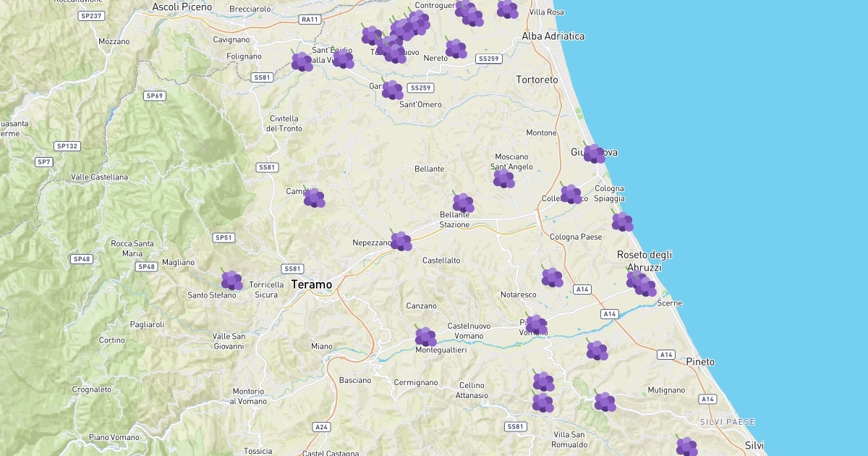This screenshot has height=456, width=868.
Task: Open the grape marker beside Nepezzano
Action: [x=401, y=241]
